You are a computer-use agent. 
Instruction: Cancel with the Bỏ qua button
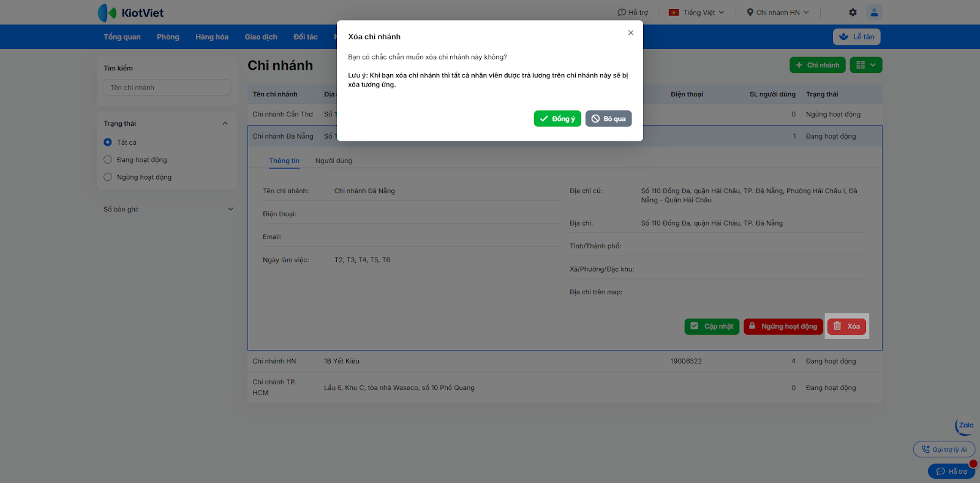point(608,119)
